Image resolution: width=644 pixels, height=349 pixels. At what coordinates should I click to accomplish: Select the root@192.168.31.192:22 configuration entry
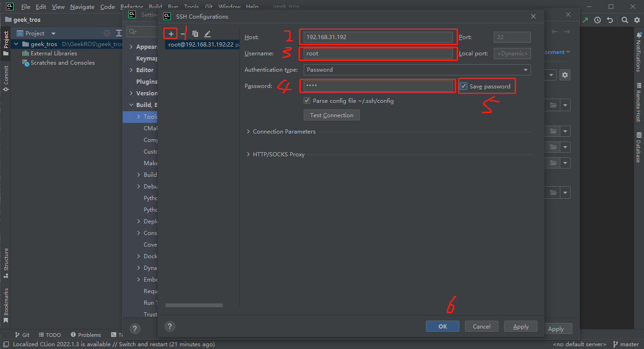coord(202,45)
